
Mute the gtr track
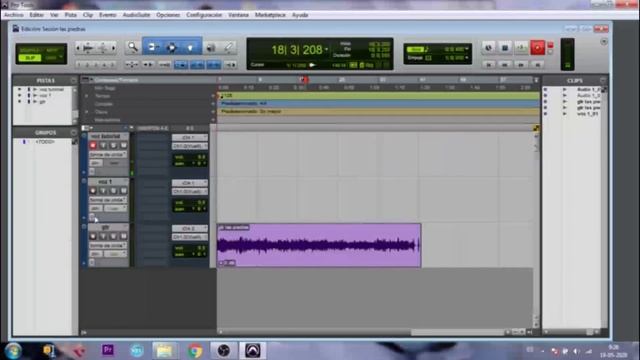[x=123, y=236]
